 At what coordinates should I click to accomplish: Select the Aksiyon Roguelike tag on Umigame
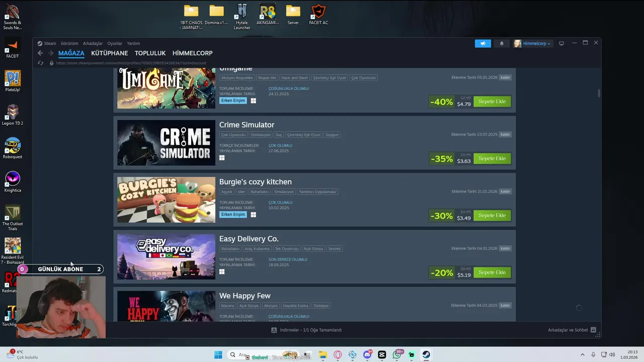(x=237, y=78)
